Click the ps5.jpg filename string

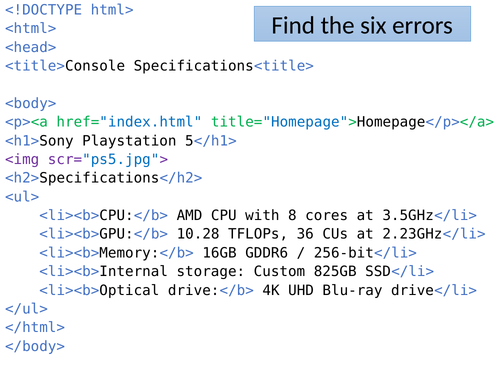pos(121,160)
